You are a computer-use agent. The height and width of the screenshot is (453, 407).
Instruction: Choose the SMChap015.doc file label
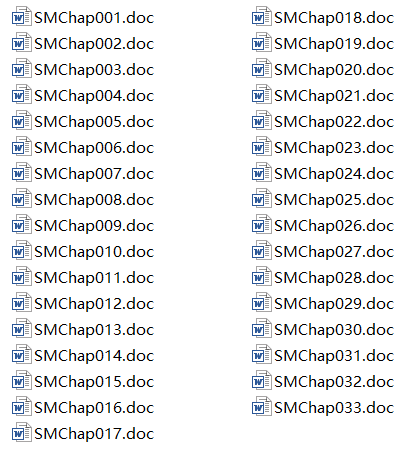pyautogui.click(x=94, y=382)
